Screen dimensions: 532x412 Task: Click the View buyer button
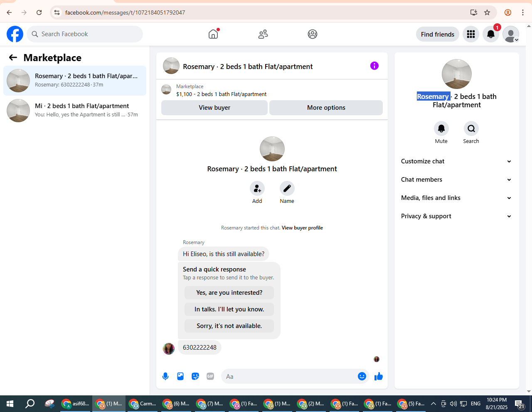[x=214, y=108]
